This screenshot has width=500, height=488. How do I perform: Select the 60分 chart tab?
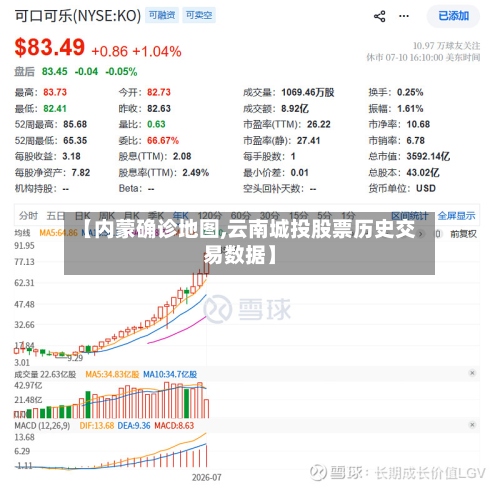(241, 216)
